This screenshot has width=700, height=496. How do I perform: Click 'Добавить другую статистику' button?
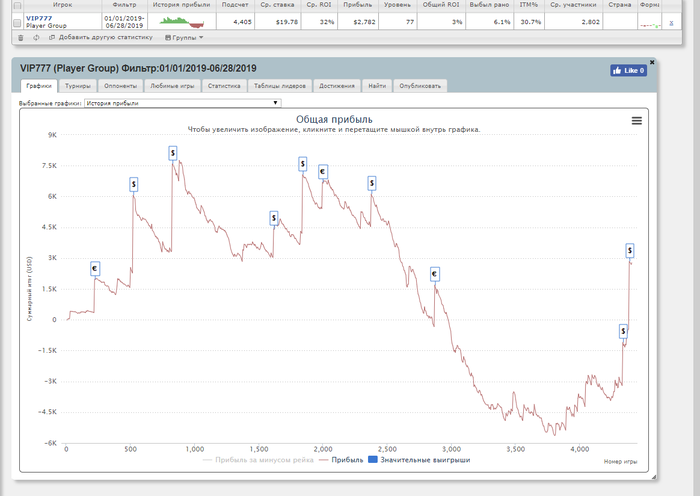click(101, 38)
